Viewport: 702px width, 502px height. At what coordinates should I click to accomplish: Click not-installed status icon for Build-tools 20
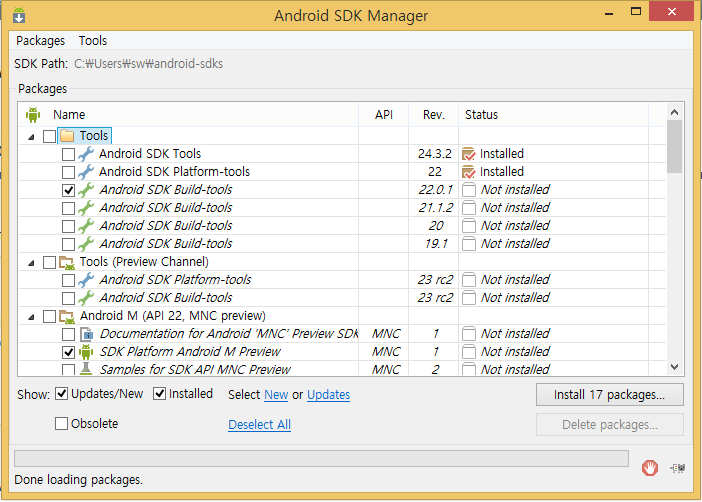(x=469, y=226)
